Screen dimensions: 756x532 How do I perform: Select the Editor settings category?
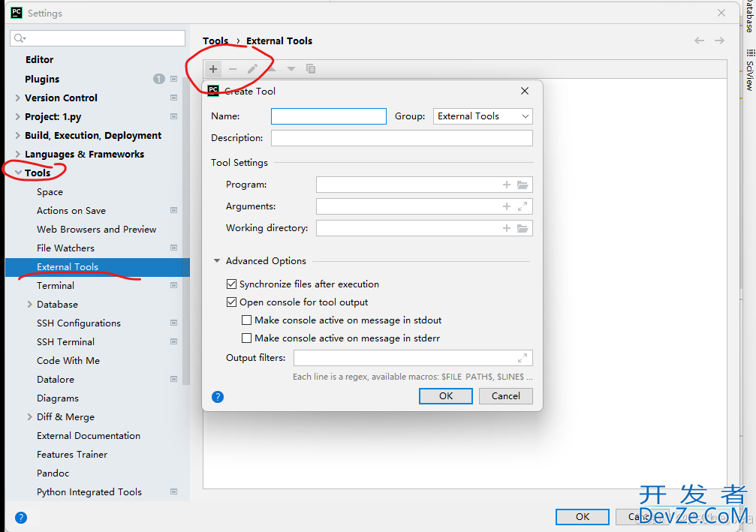click(x=40, y=60)
